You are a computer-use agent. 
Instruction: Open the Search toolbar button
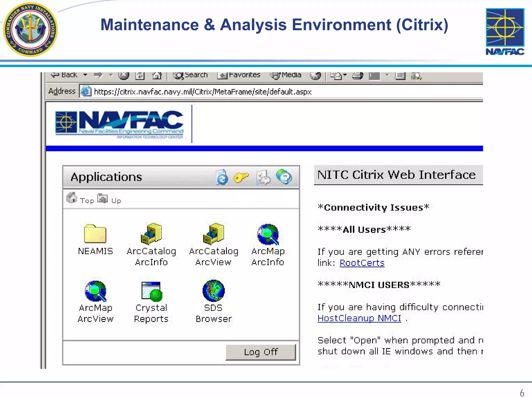coord(190,75)
